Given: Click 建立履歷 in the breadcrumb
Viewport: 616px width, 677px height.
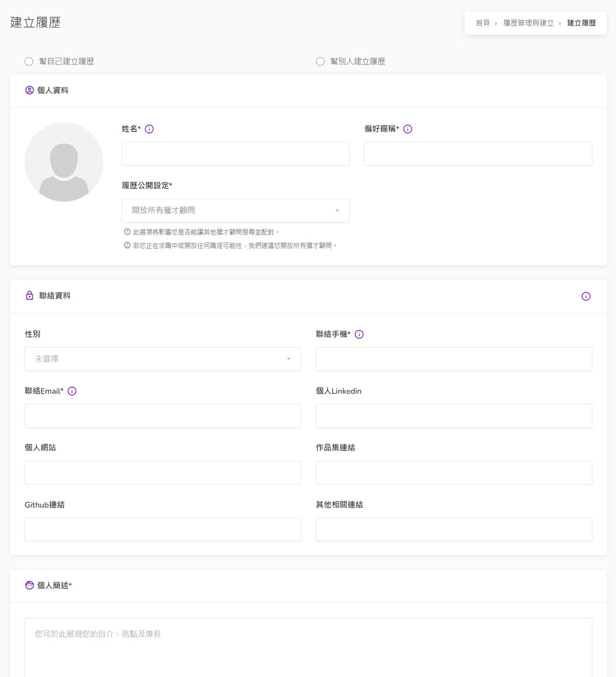Looking at the screenshot, I should pyautogui.click(x=582, y=23).
